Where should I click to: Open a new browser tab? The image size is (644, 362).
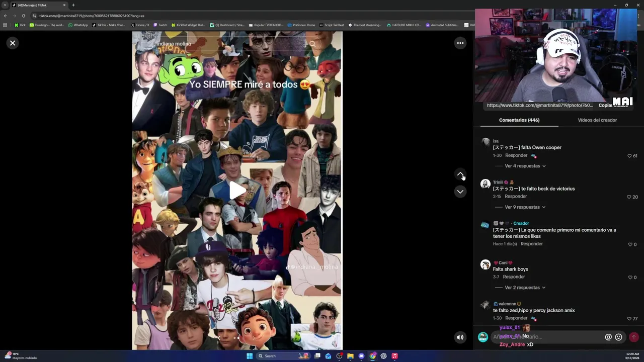click(x=73, y=5)
